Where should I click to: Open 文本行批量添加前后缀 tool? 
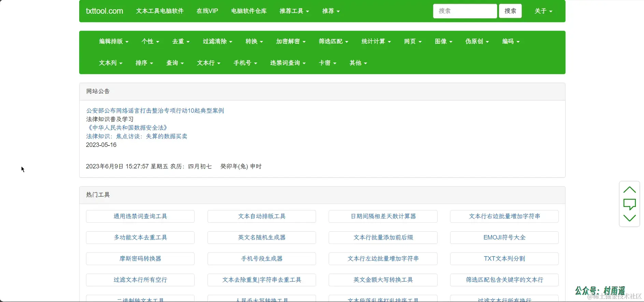point(383,237)
